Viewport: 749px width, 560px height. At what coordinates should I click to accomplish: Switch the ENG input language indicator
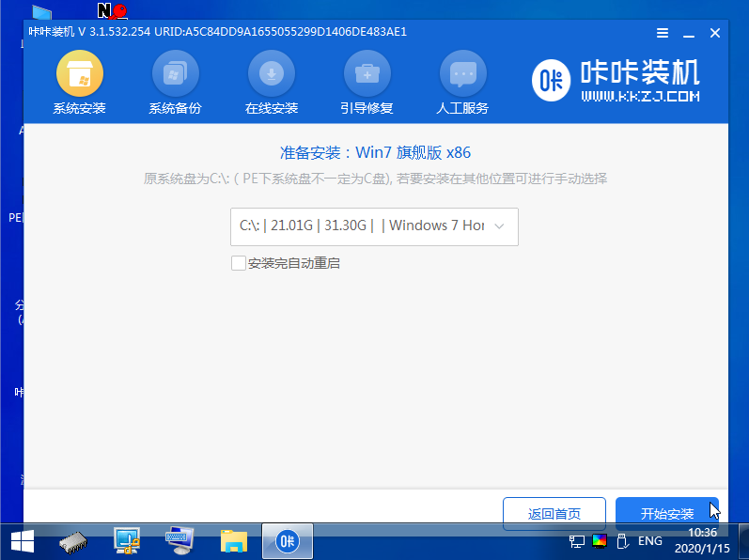[x=650, y=541]
